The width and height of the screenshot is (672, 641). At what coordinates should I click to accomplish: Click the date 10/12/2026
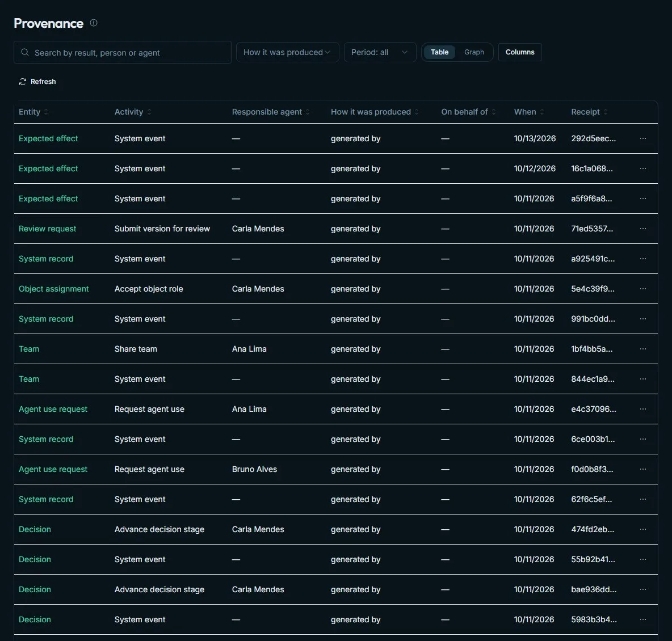click(x=535, y=168)
